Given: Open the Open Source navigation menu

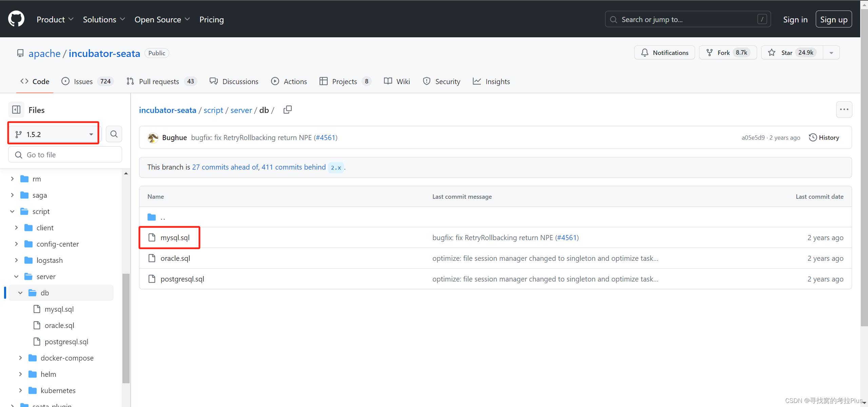Looking at the screenshot, I should click(x=162, y=19).
